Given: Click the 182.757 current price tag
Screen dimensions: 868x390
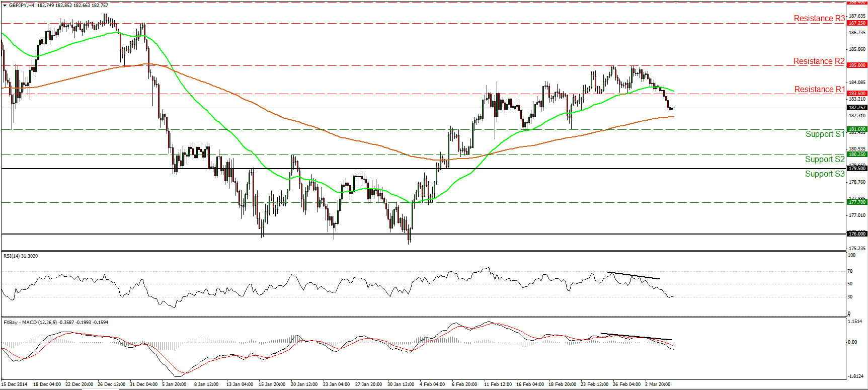Looking at the screenshot, I should pos(857,108).
